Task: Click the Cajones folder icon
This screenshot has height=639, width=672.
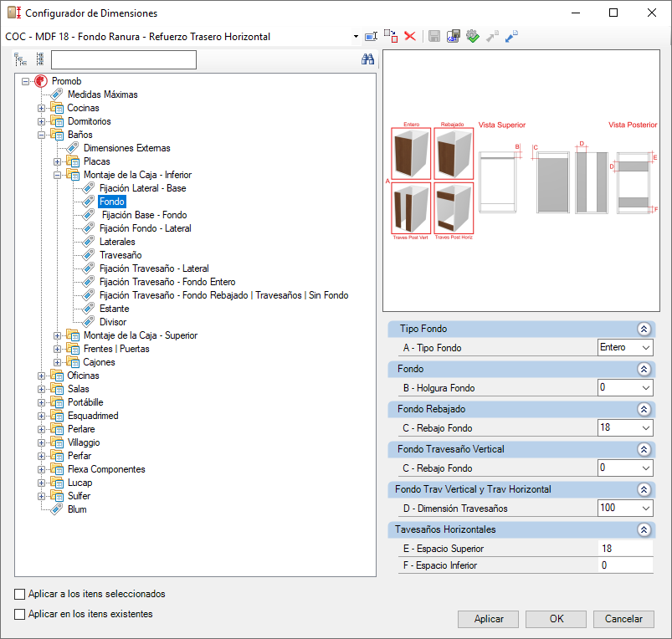Action: [x=73, y=362]
